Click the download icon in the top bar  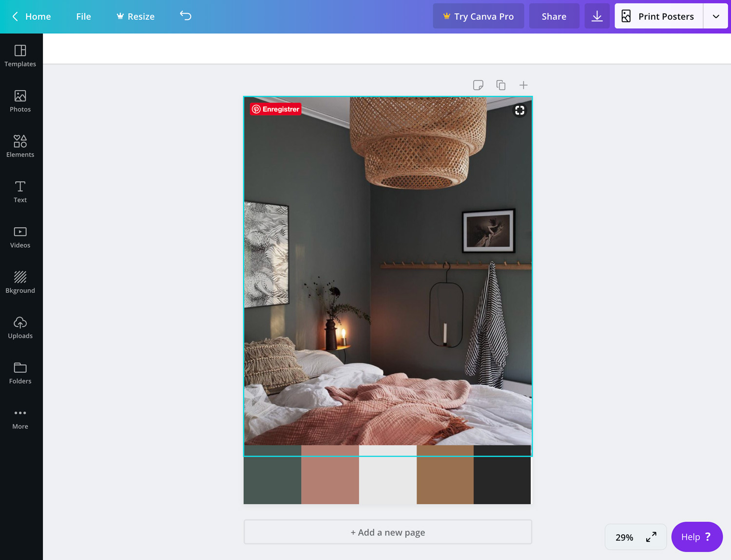tap(596, 16)
